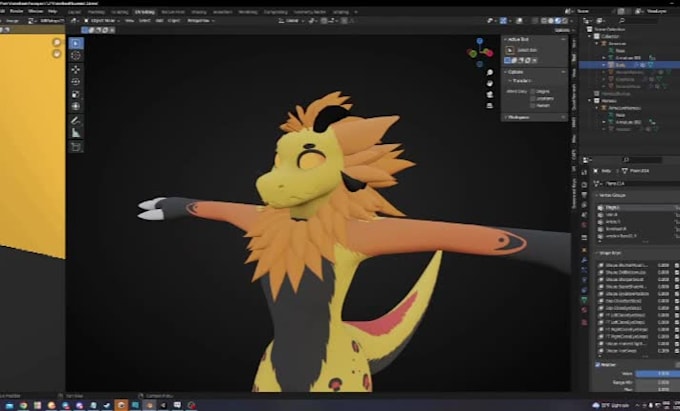Click the Range Min field
The width and height of the screenshot is (680, 411).
(x=658, y=382)
